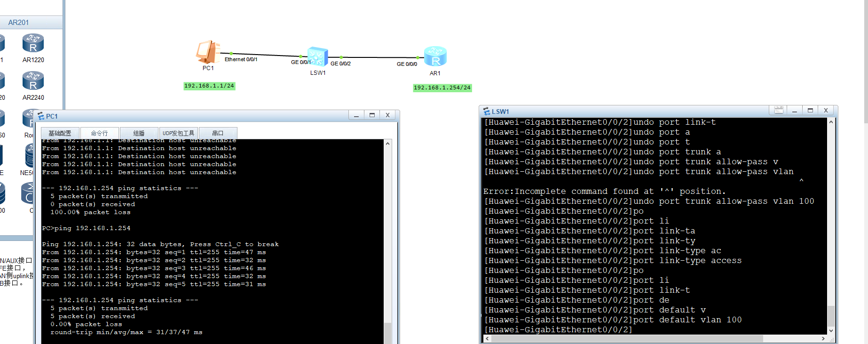Click the PC1 window title icon
The image size is (868, 344).
point(41,116)
